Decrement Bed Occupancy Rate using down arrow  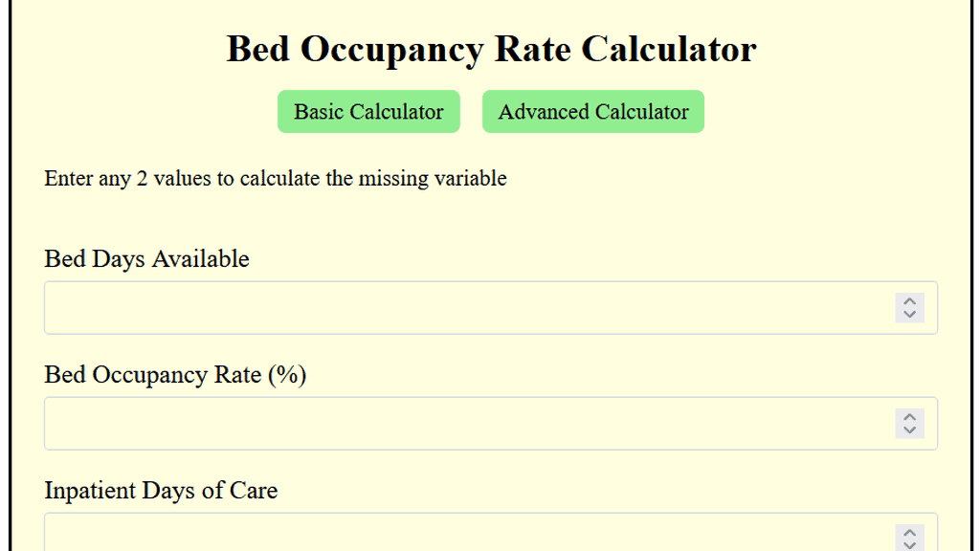(x=909, y=429)
